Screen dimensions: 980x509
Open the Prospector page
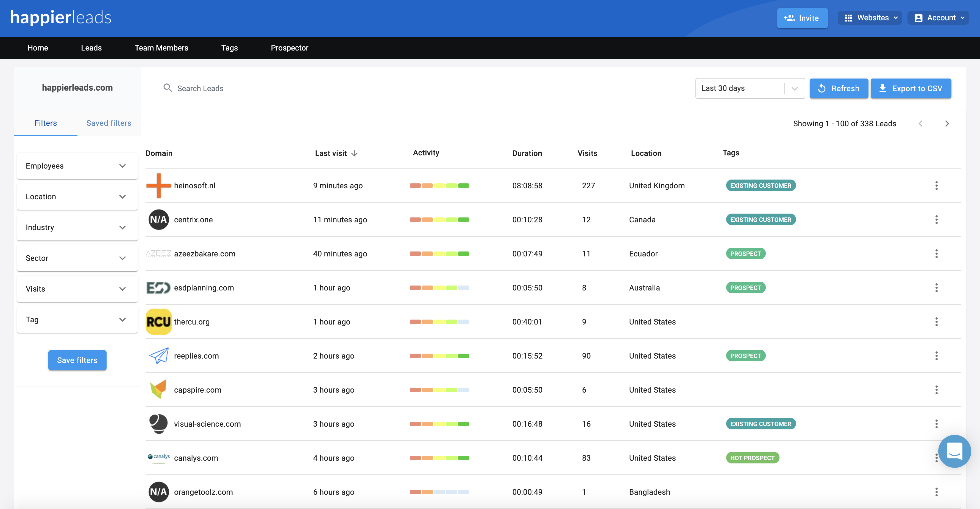click(x=289, y=48)
